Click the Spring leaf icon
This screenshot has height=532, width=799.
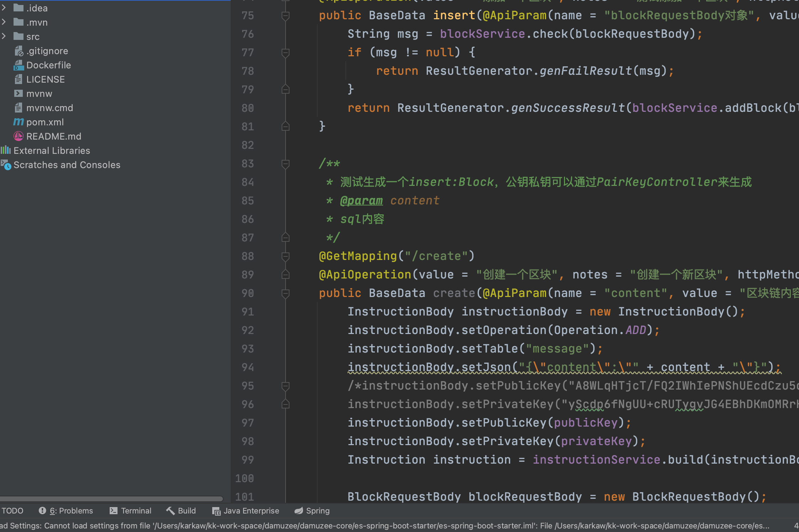[x=299, y=511]
